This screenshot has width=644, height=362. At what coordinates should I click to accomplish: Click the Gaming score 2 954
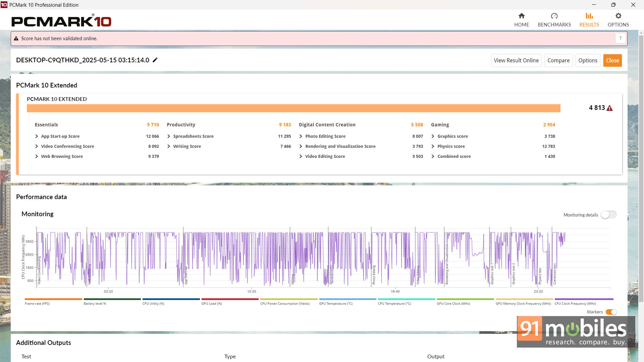point(549,125)
